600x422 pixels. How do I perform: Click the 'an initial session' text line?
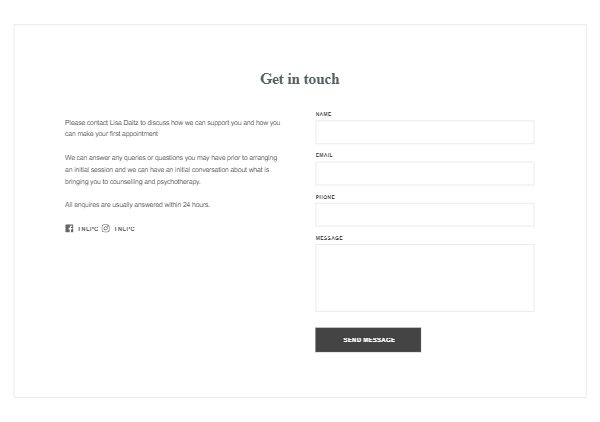pos(167,169)
